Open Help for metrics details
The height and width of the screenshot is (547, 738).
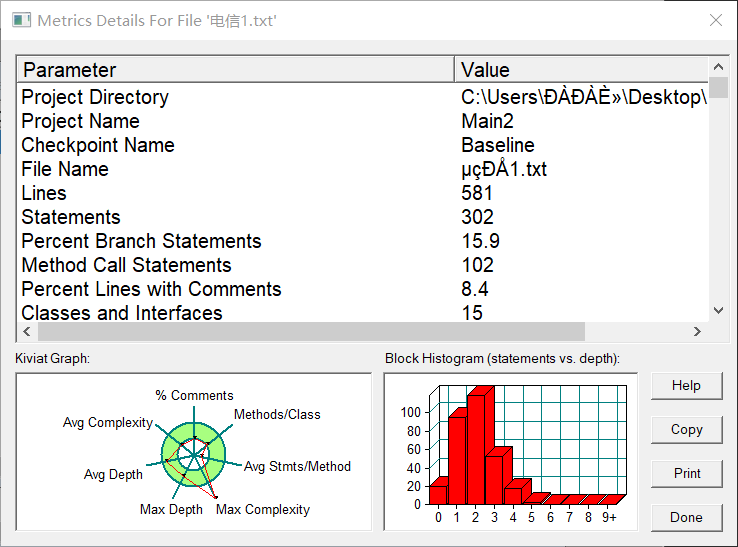(686, 386)
